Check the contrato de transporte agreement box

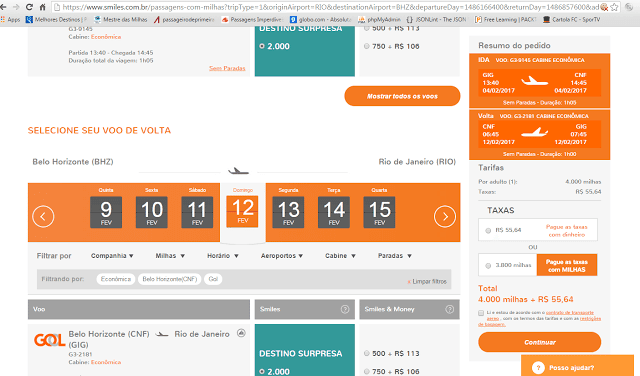481,313
